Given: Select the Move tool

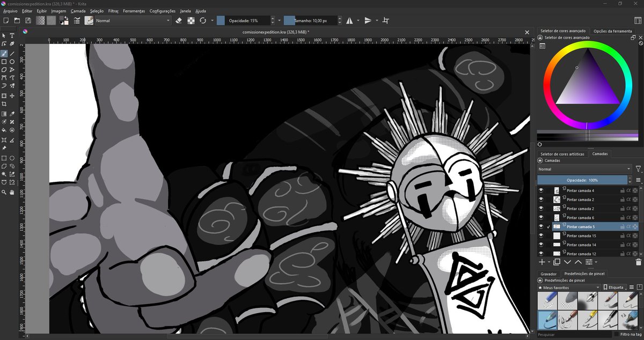Looking at the screenshot, I should (12, 96).
